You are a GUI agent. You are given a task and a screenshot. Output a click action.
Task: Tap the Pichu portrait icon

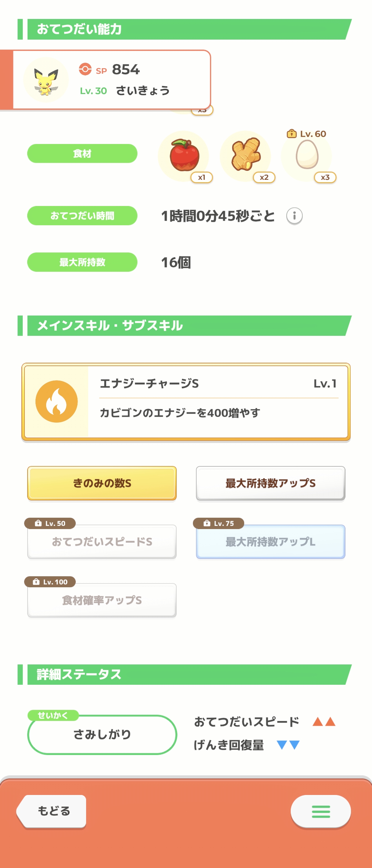click(x=46, y=80)
